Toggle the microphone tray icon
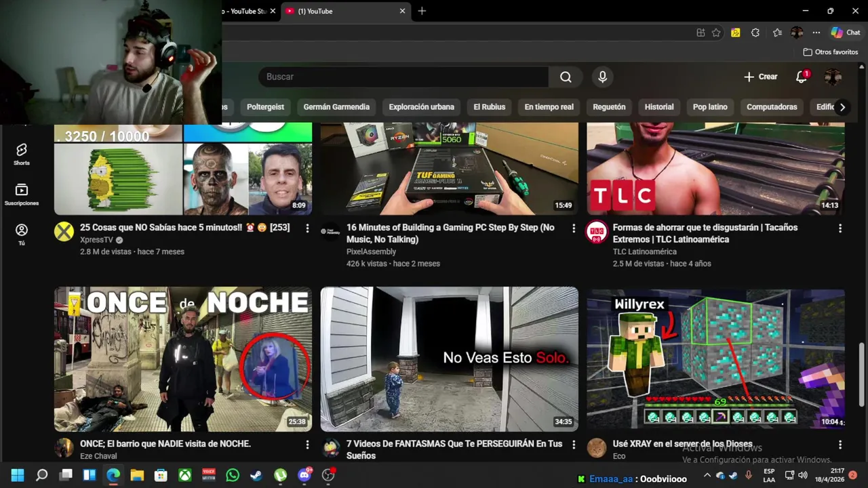 coord(748,475)
